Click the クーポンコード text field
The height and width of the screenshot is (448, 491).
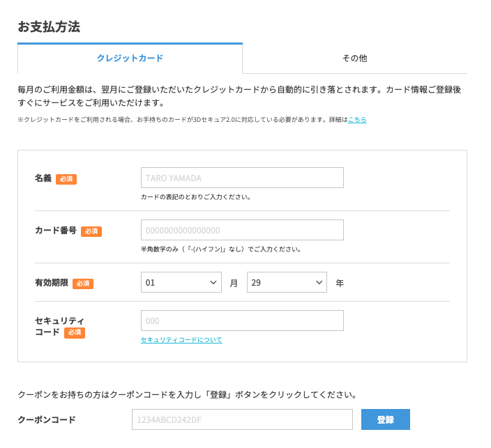242,419
